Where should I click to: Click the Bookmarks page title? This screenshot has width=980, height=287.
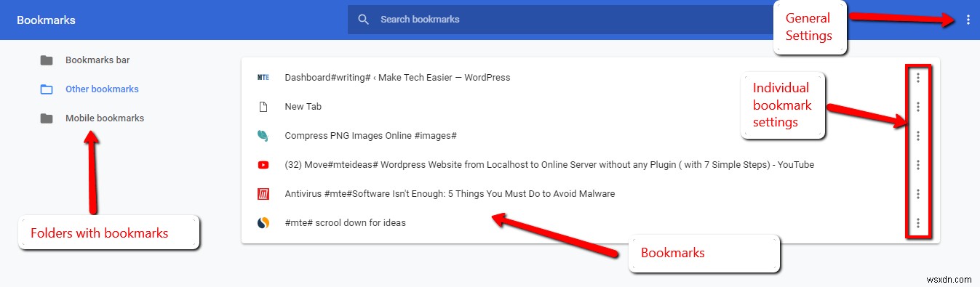click(x=46, y=20)
